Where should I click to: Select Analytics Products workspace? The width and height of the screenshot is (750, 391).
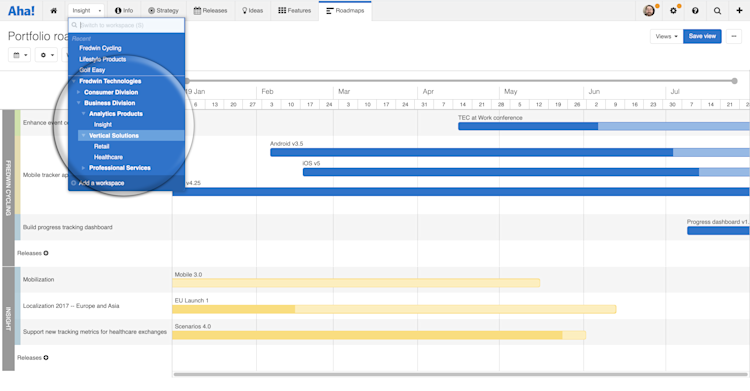pos(116,113)
